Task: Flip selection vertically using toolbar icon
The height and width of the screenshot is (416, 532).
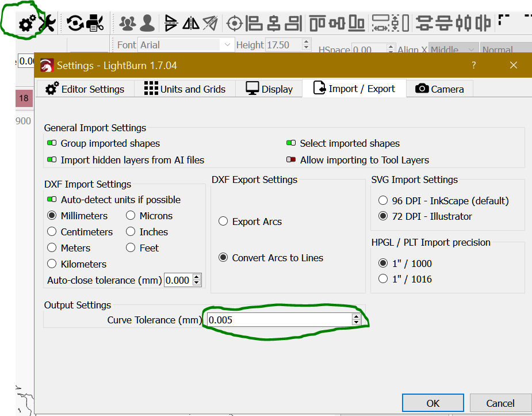Action: tap(171, 24)
